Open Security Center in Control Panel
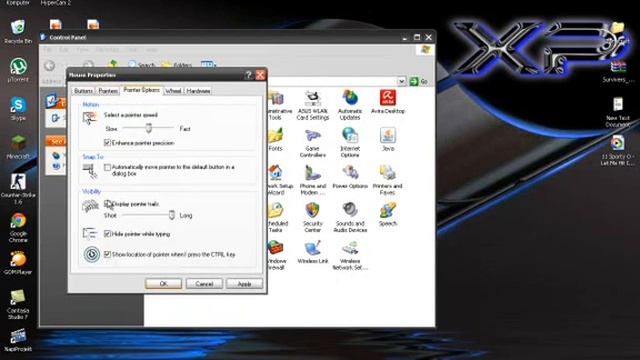Image resolution: width=640 pixels, height=360 pixels. click(x=313, y=218)
